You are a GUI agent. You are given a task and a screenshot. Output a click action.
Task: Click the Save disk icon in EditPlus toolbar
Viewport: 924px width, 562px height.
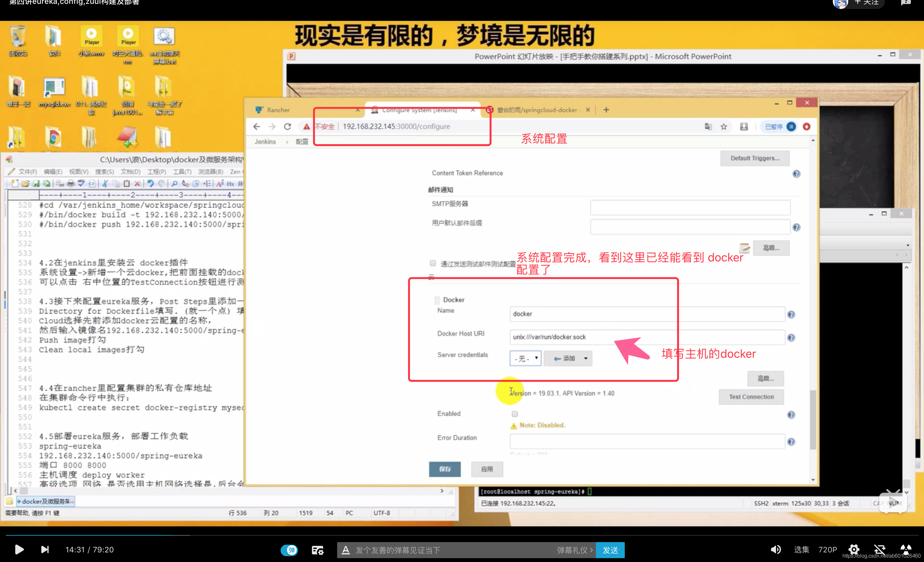click(36, 183)
